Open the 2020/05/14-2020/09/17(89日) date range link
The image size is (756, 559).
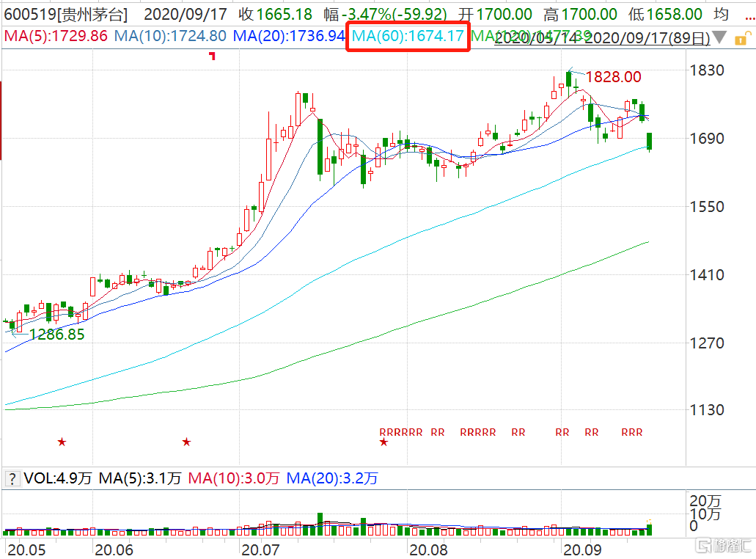point(602,37)
